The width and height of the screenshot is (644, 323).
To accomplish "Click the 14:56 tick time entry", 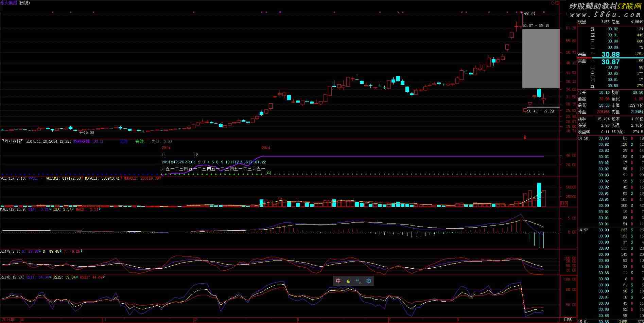I will point(583,139).
